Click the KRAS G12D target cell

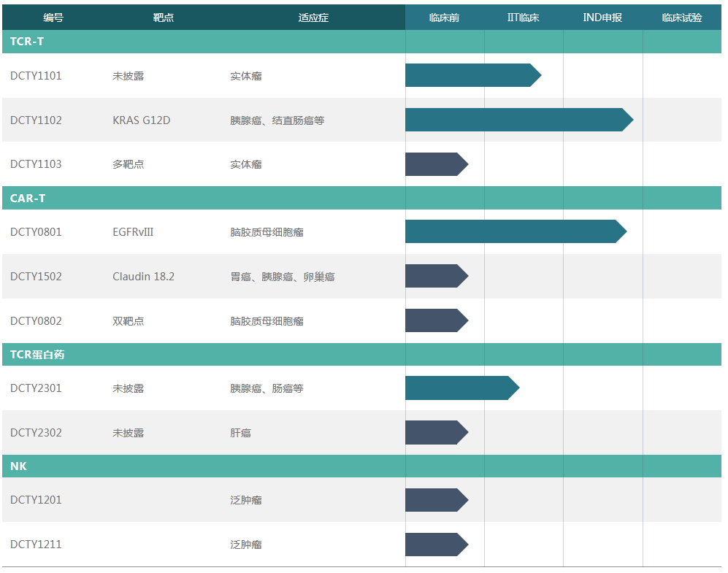[142, 120]
